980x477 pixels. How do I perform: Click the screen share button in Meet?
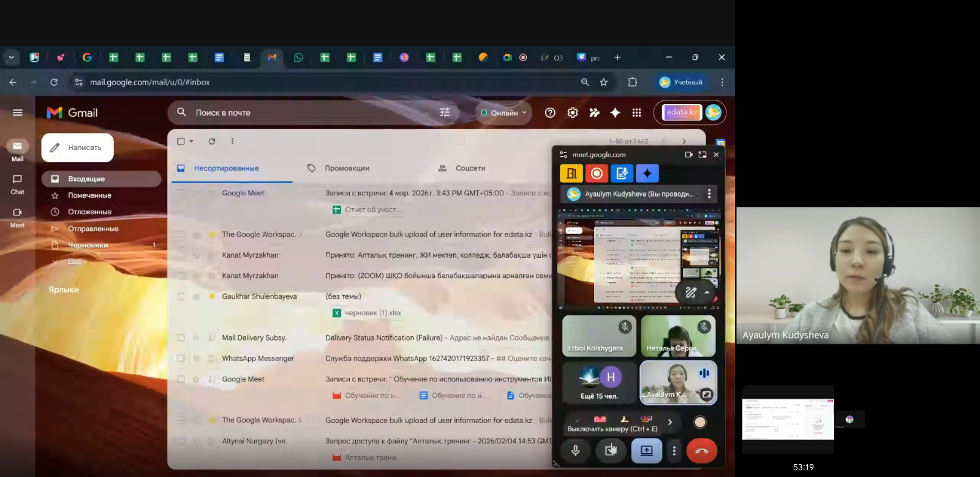[x=646, y=451]
